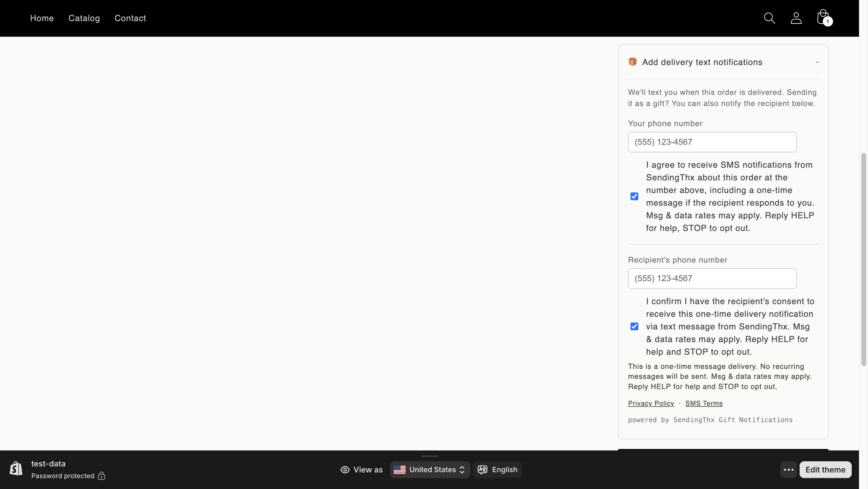Open the English language selector

pos(497,469)
